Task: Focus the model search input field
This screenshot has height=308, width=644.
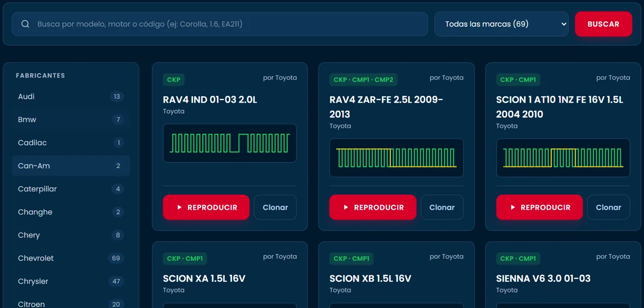Action: [220, 24]
